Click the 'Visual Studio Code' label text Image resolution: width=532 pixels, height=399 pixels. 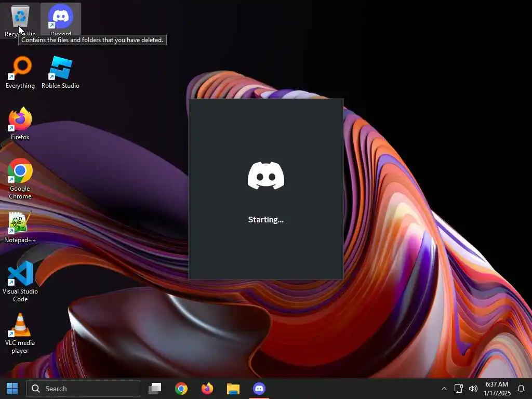pyautogui.click(x=20, y=295)
